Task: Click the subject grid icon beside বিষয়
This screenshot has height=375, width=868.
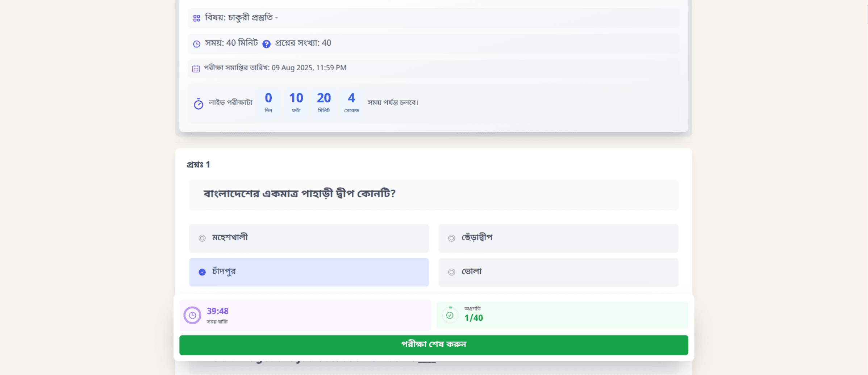Action: point(197,17)
